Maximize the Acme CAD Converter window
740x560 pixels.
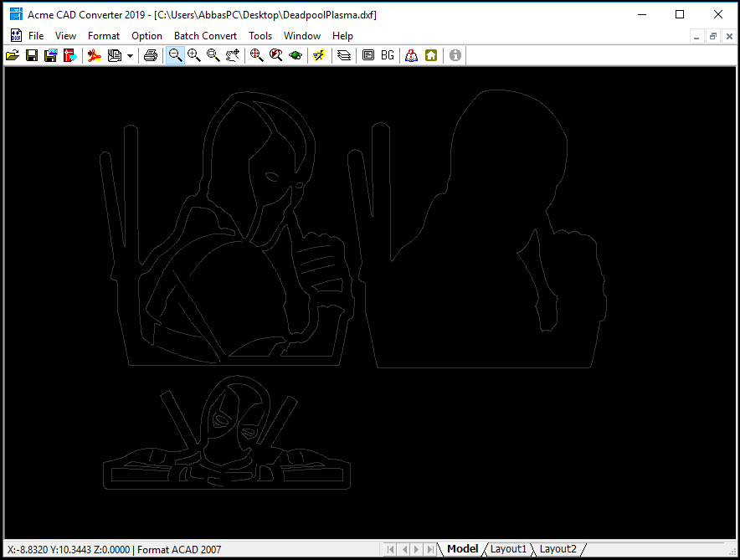click(x=680, y=14)
